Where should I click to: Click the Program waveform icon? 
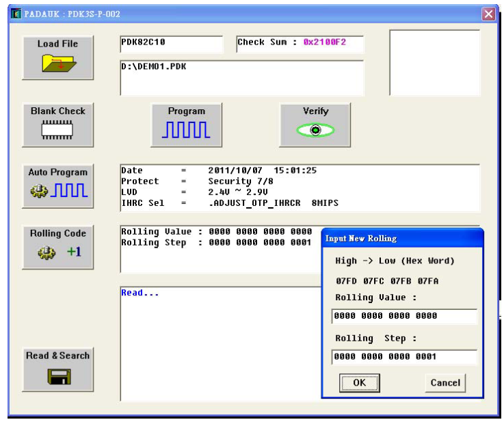click(x=186, y=129)
